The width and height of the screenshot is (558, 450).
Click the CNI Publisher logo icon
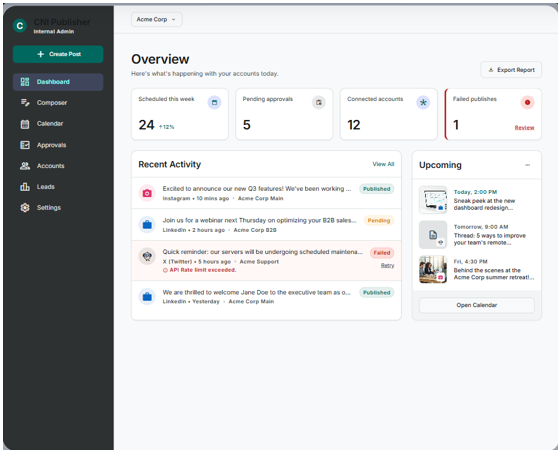[20, 26]
